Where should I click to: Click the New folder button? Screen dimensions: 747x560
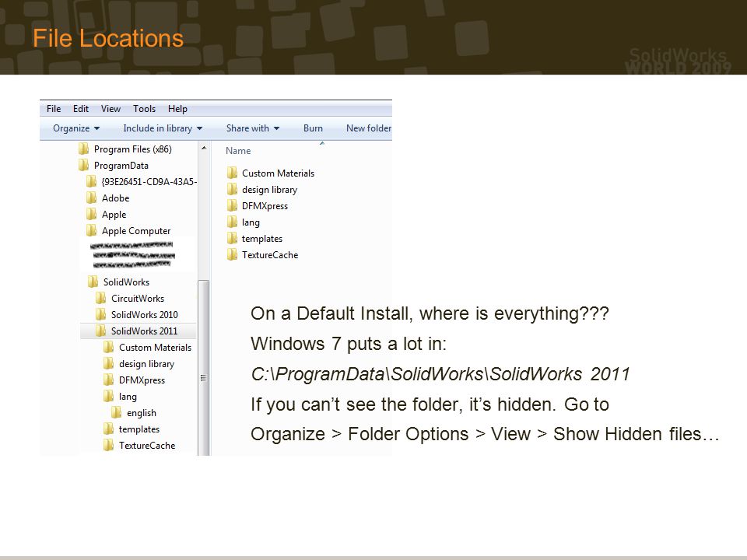tap(369, 128)
